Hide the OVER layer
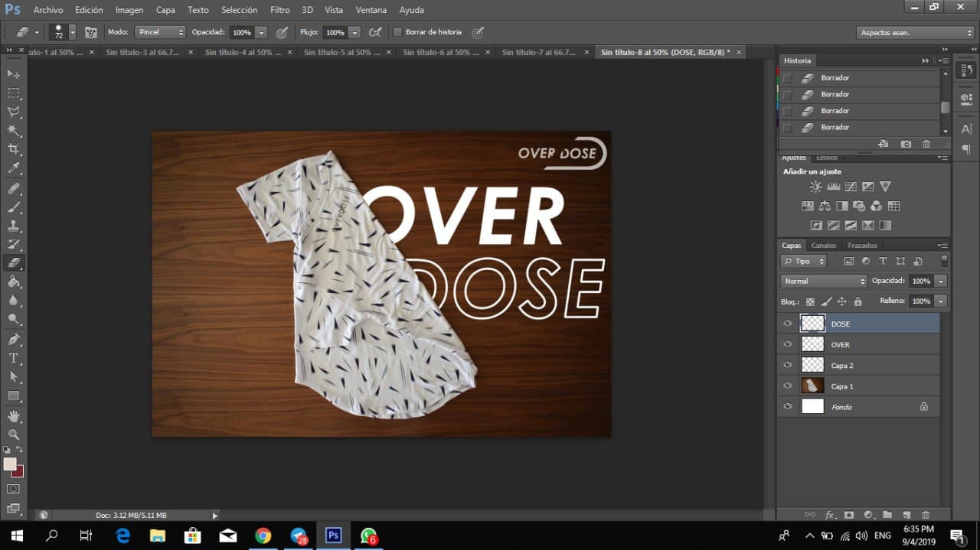The height and width of the screenshot is (550, 980). [x=787, y=344]
